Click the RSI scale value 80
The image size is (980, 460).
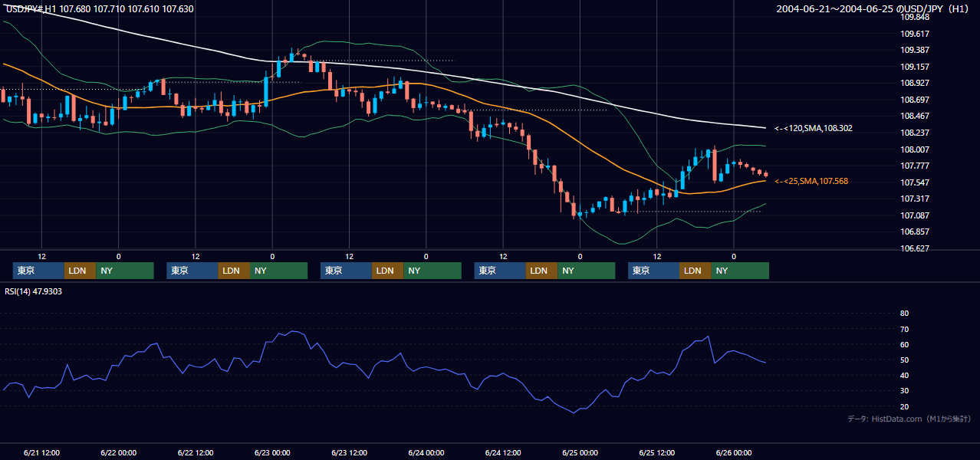click(904, 314)
